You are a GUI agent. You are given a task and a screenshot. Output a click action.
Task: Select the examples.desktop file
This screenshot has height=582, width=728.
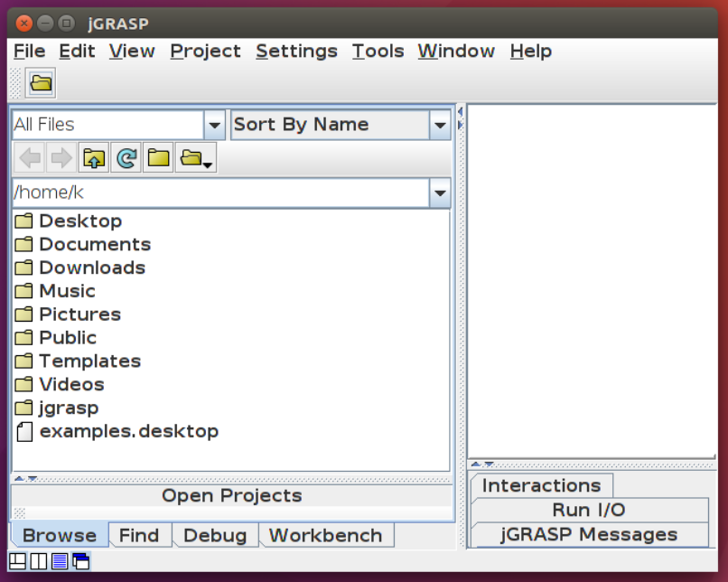pos(128,431)
